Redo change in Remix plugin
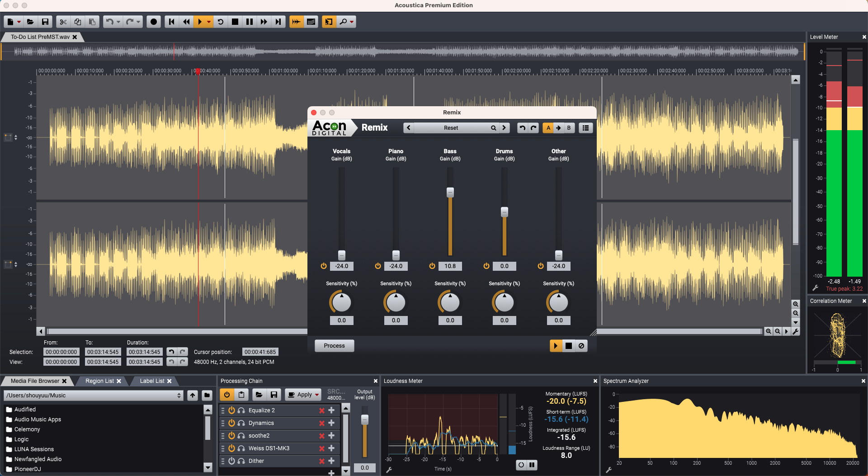The image size is (868, 476). coord(533,128)
